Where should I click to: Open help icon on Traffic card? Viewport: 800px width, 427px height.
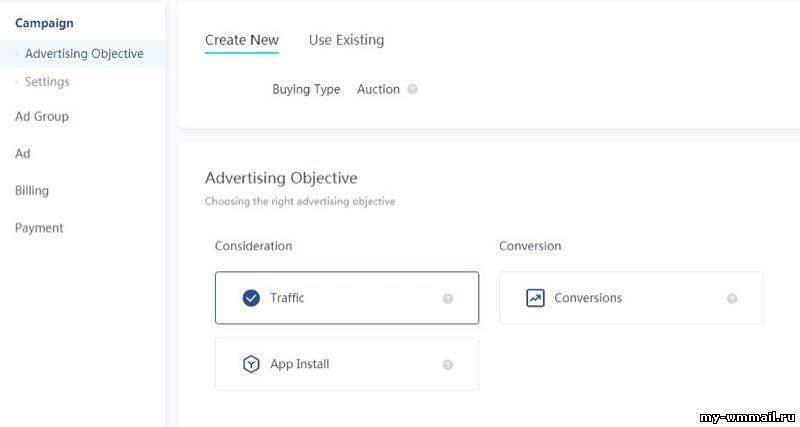[x=448, y=298]
